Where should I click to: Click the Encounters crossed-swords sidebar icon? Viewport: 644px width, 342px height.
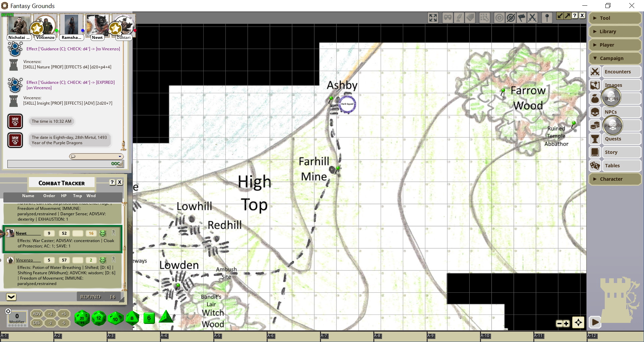click(x=595, y=72)
